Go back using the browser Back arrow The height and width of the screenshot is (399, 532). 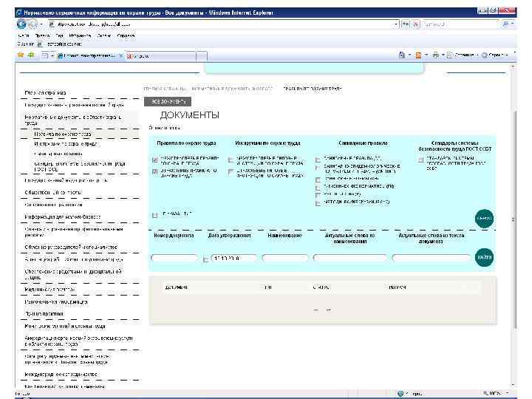point(21,24)
